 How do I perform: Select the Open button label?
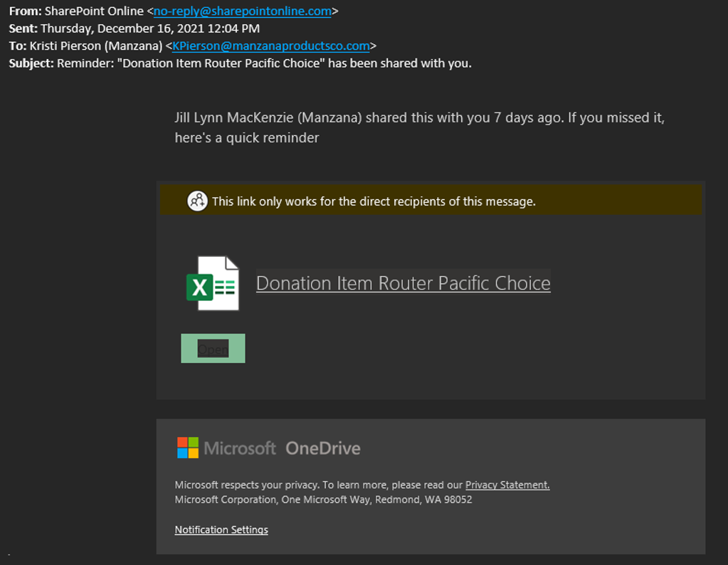(213, 348)
